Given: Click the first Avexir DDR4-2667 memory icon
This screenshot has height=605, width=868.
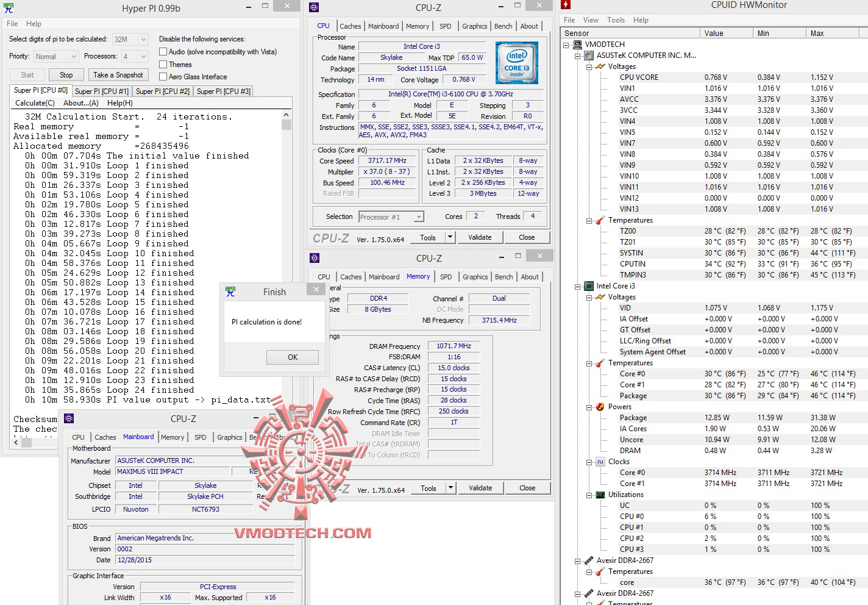Looking at the screenshot, I should pyautogui.click(x=589, y=560).
